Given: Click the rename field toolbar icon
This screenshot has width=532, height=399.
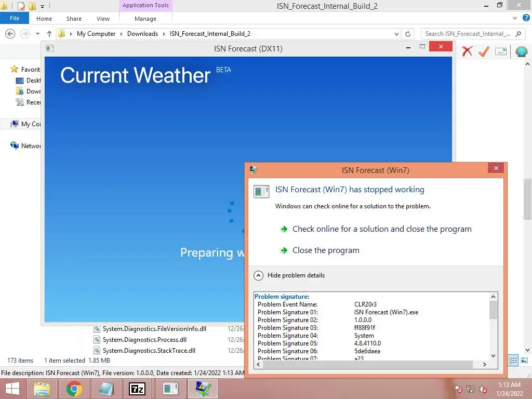Looking at the screenshot, I should pyautogui.click(x=501, y=51).
